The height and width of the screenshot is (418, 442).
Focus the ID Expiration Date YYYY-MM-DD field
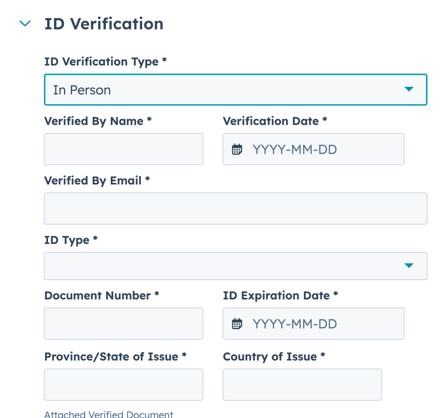click(313, 323)
